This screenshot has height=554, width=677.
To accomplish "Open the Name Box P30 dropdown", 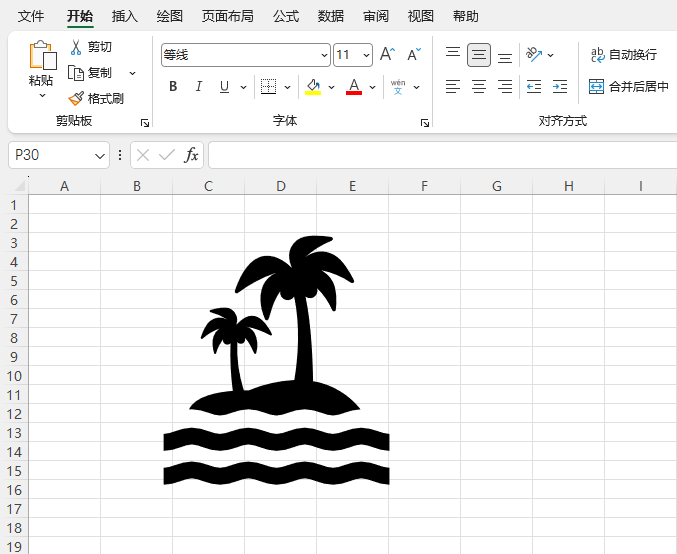I will (100, 155).
